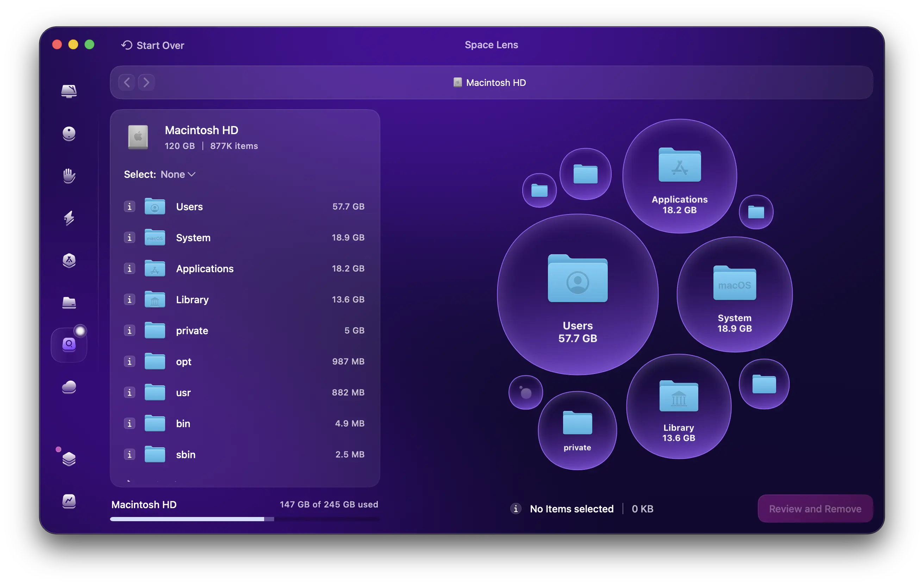Show info for the private folder row
Image resolution: width=924 pixels, height=586 pixels.
tap(130, 330)
